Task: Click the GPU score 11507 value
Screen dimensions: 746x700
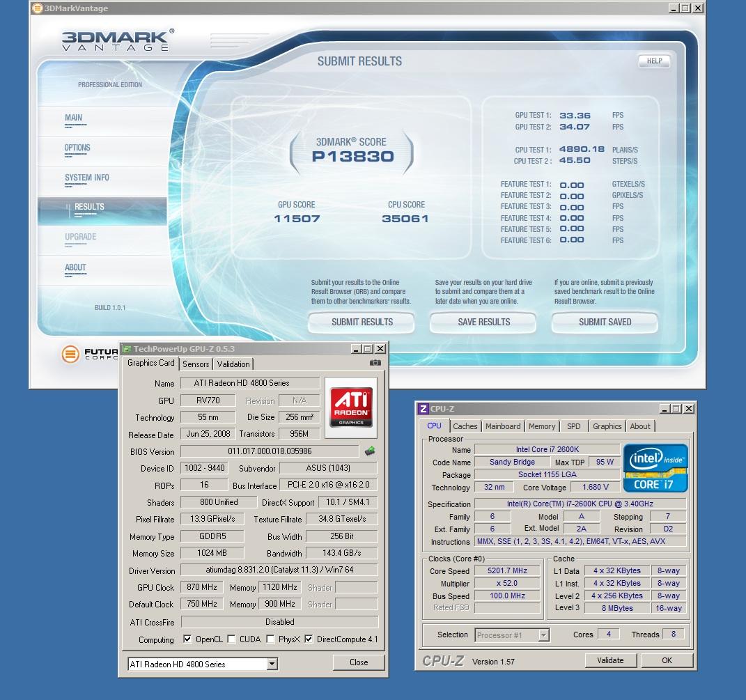Action: coord(297,219)
